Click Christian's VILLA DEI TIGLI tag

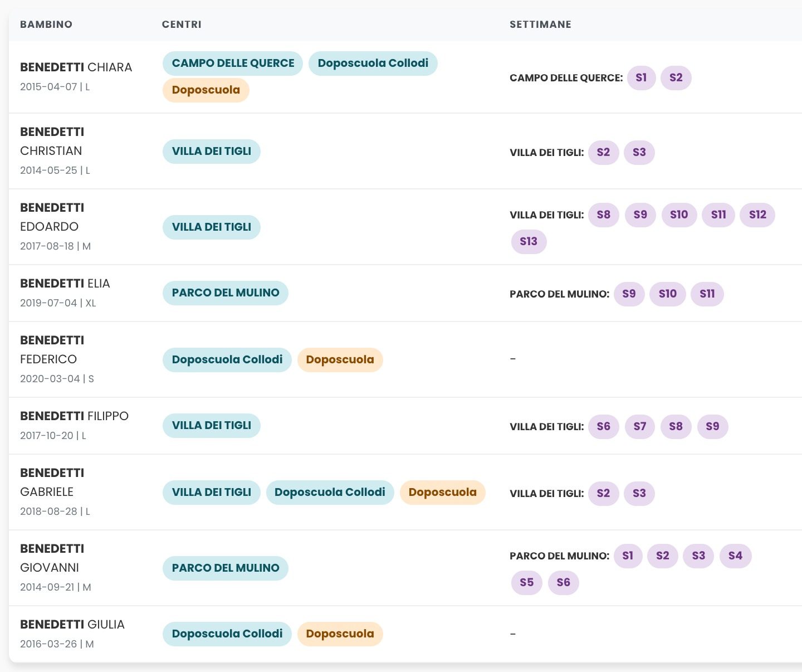click(212, 152)
